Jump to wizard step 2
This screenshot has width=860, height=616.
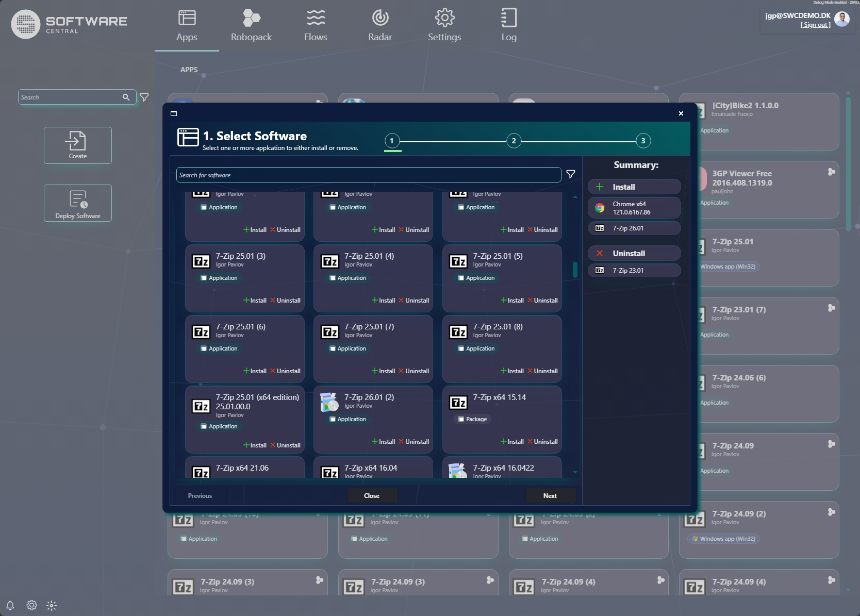coord(514,141)
